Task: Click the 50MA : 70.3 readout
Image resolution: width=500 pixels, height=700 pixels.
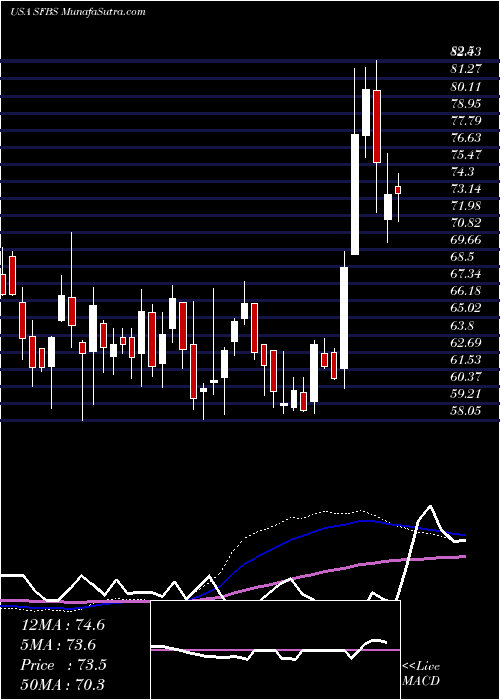Action: 62,685
